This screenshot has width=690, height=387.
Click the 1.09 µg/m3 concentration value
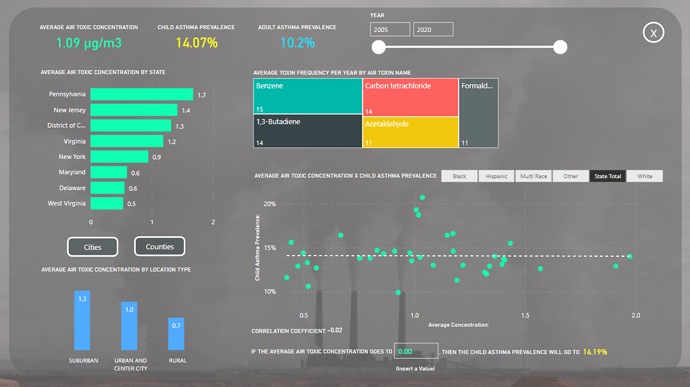point(89,43)
